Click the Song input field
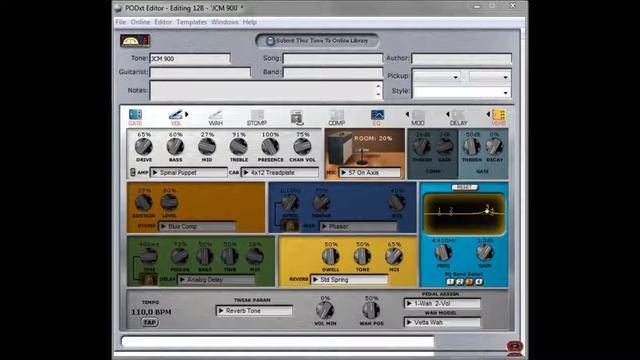This screenshot has width=640, height=360. pos(333,59)
